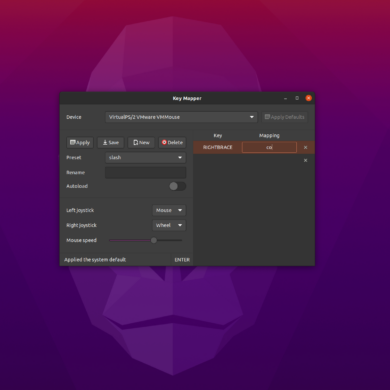
Task: Click the Mapping column header
Action: tap(269, 136)
